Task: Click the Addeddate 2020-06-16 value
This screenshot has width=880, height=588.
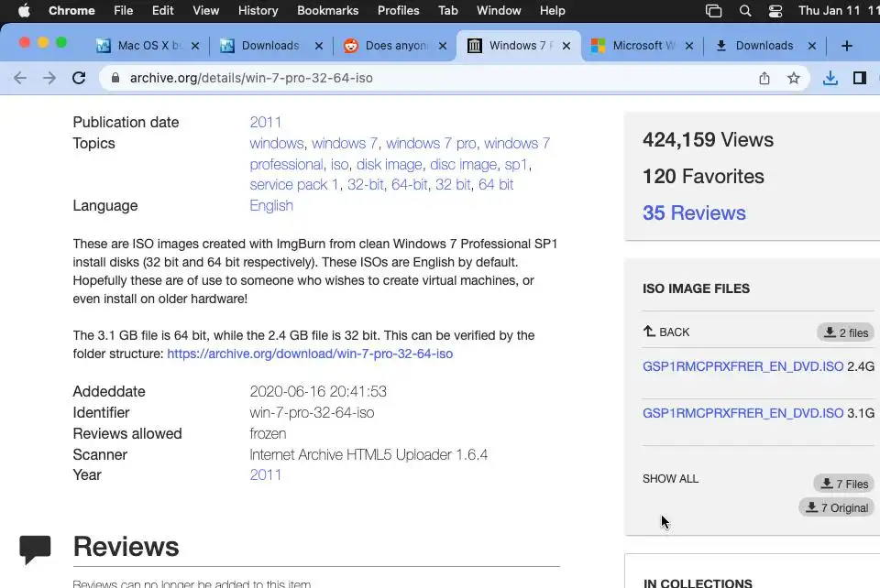Action: pyautogui.click(x=318, y=391)
